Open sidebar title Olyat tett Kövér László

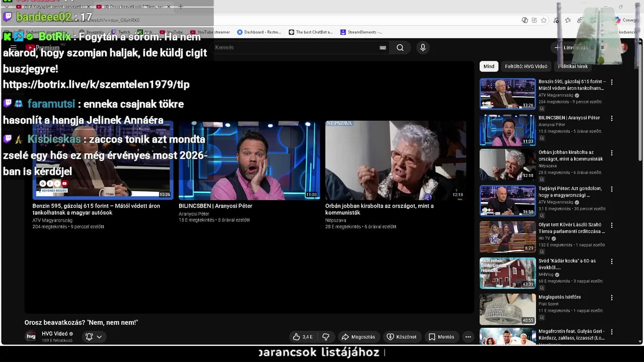pos(572,228)
